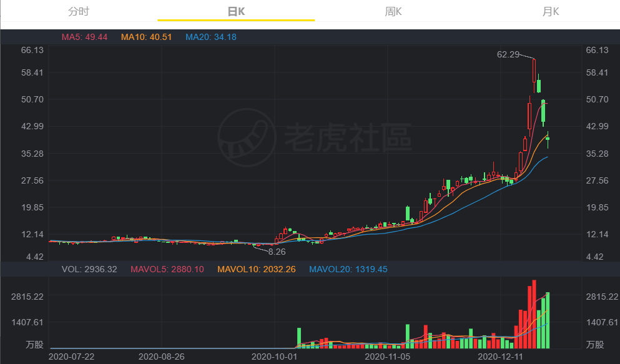620x364 pixels.
Task: Click the red candlestick at the 62.29 peak
Action: coord(534,75)
